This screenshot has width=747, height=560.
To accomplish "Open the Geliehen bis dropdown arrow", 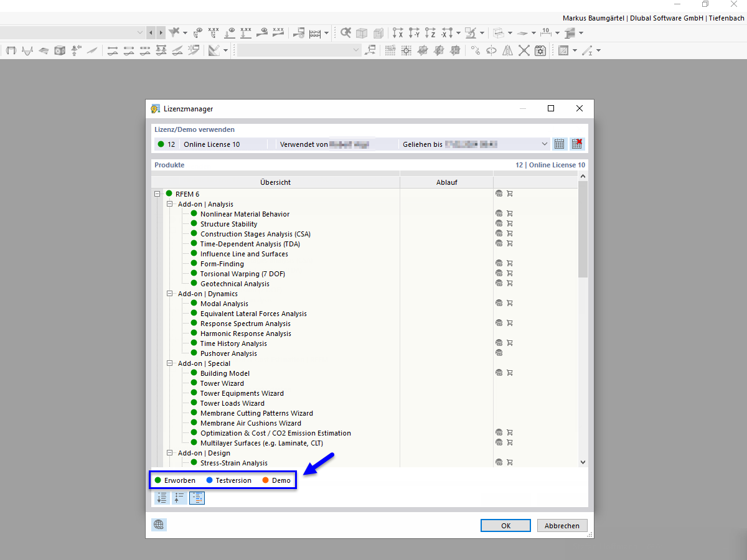I will tap(544, 144).
